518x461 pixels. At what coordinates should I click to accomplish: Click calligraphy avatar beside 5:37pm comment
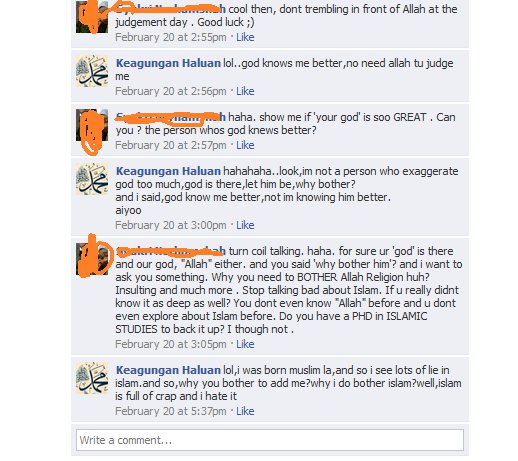click(92, 378)
